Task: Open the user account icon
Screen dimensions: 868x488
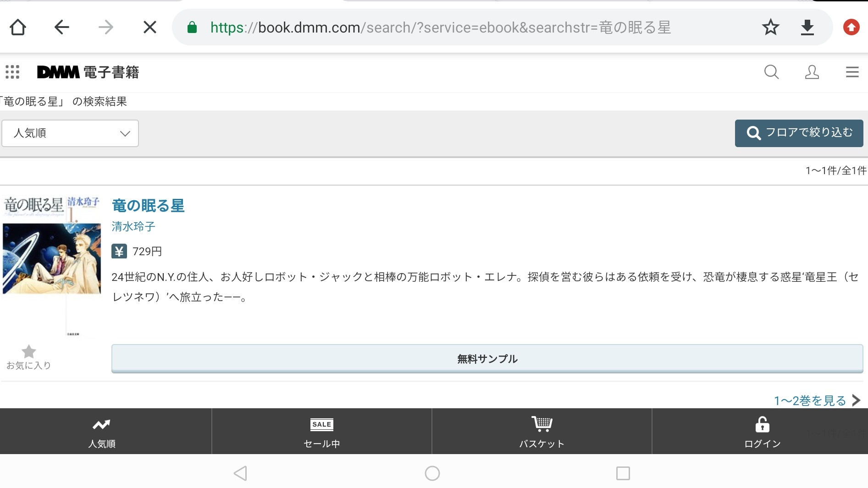Action: click(x=812, y=72)
